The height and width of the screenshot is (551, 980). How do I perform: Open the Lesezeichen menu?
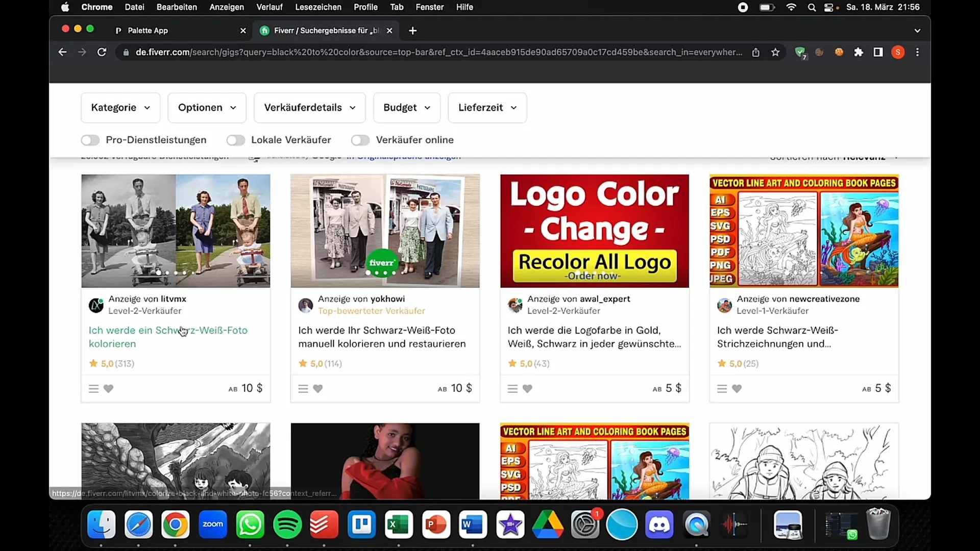(x=318, y=7)
